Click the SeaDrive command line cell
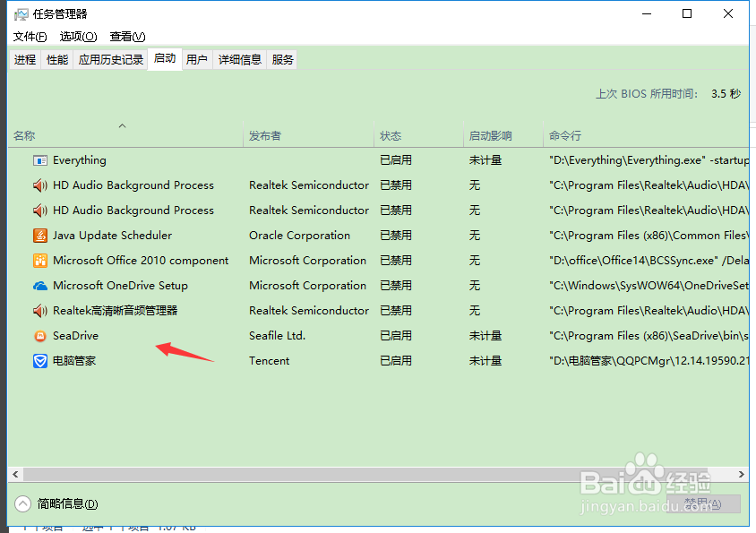 [x=649, y=336]
